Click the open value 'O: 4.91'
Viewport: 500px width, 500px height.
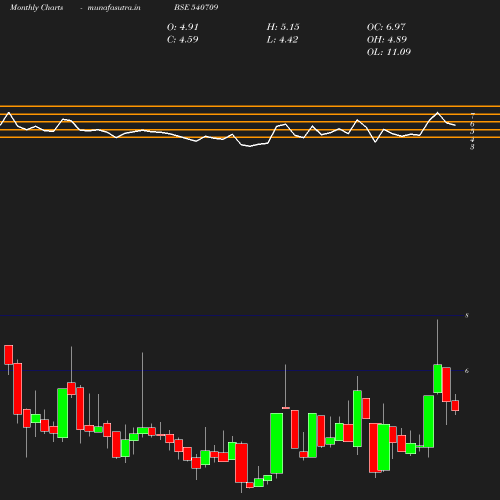182,27
